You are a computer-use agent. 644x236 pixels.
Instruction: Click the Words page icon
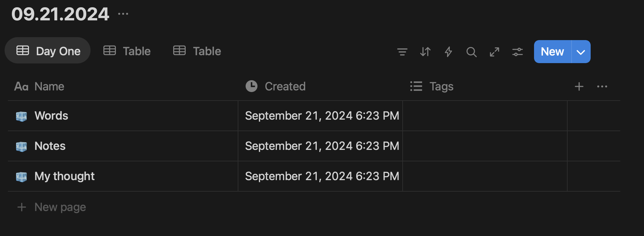(x=21, y=116)
